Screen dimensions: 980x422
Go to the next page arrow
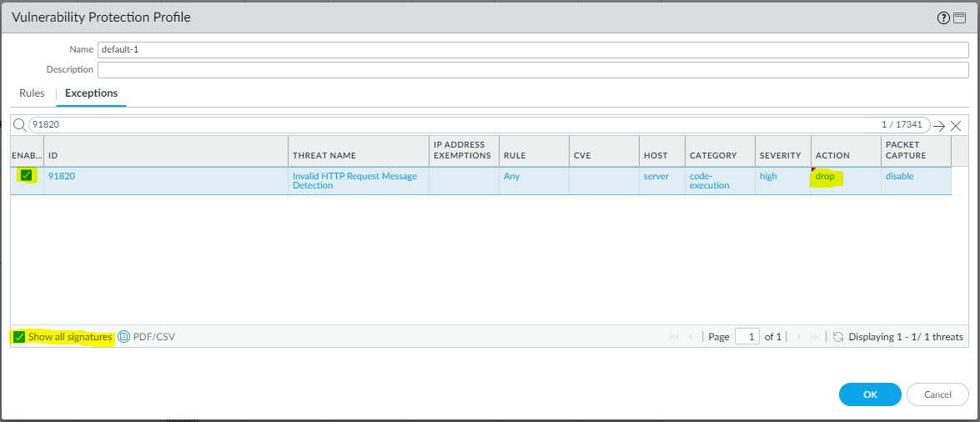click(800, 337)
